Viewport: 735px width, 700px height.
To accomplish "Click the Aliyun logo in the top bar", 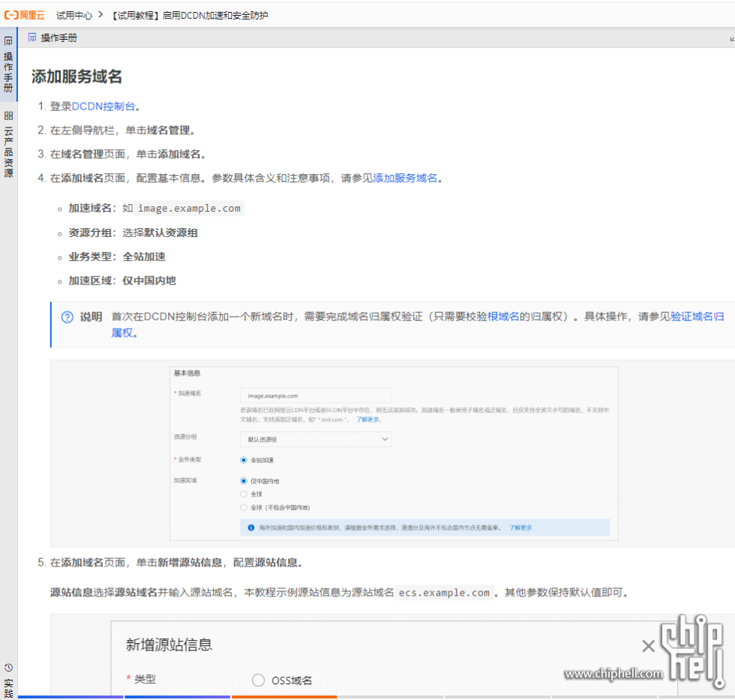I will (24, 15).
